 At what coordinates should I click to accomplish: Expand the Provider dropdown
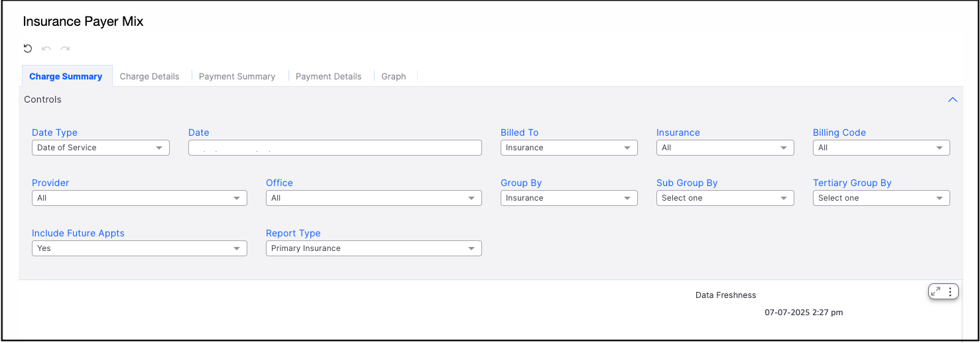coord(139,198)
